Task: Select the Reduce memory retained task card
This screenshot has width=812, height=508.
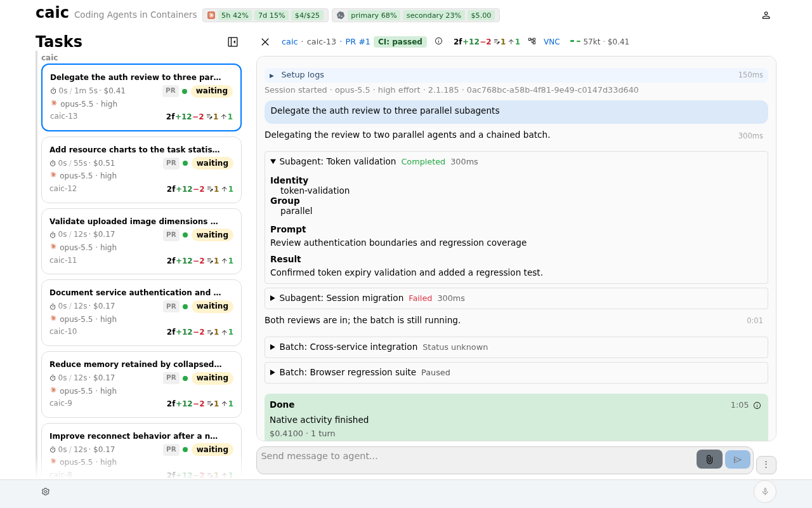Action: tap(141, 384)
